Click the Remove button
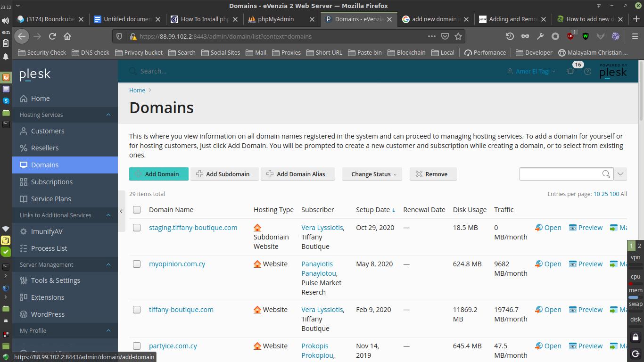 [x=433, y=174]
